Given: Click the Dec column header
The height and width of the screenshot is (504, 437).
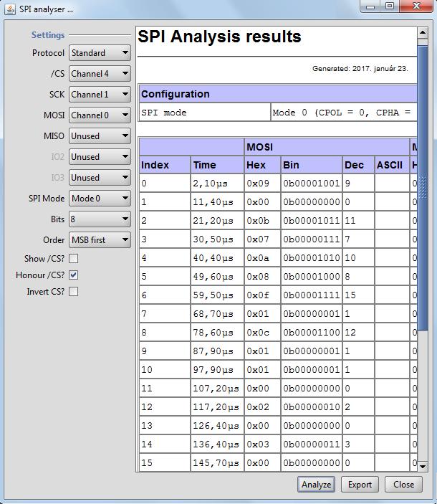Looking at the screenshot, I should click(x=358, y=165).
